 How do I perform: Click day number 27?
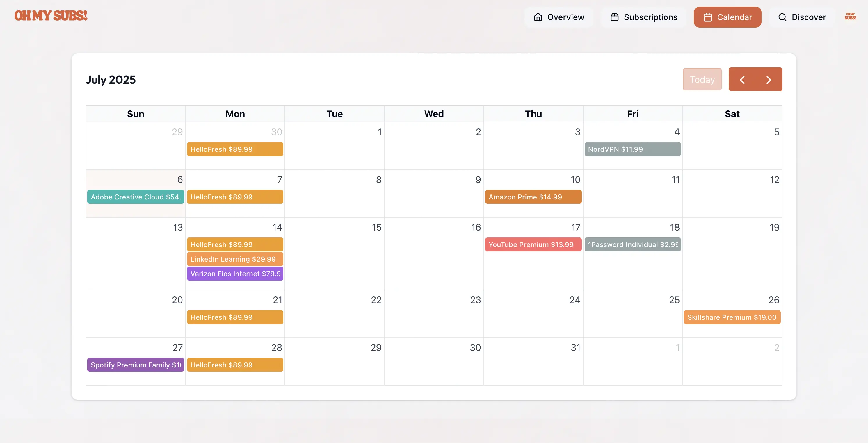tap(177, 348)
